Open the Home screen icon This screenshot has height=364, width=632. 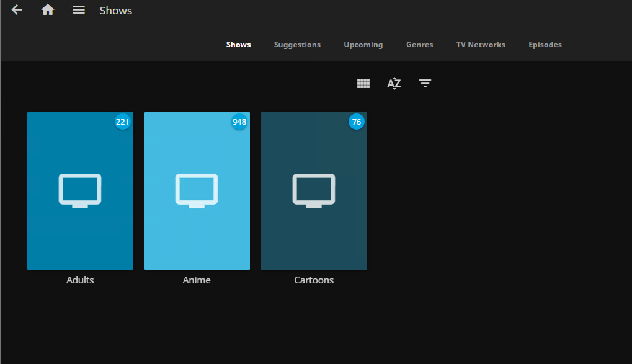tap(48, 10)
